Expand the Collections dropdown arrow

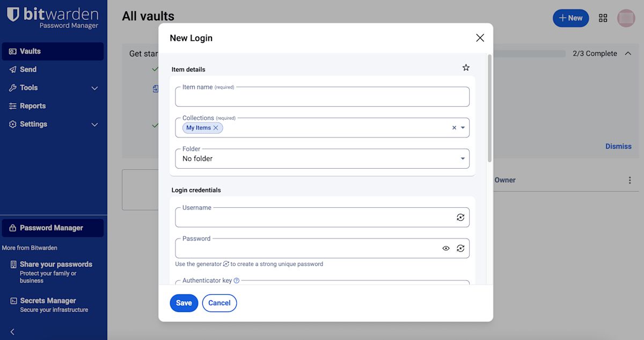pos(463,128)
